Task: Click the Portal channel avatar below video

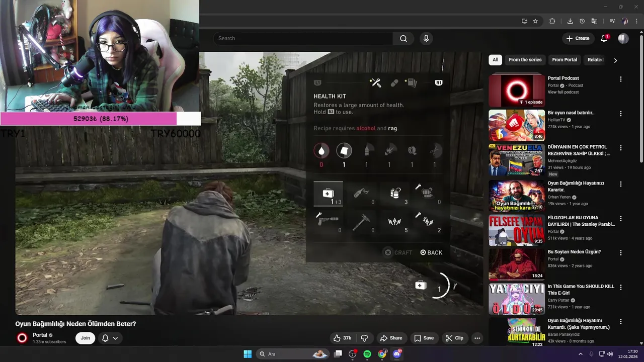Action: click(x=22, y=338)
